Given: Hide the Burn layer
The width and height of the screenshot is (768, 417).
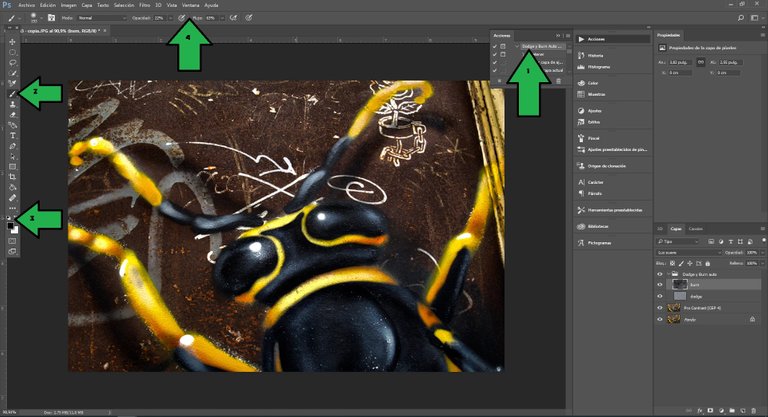Looking at the screenshot, I should click(660, 285).
